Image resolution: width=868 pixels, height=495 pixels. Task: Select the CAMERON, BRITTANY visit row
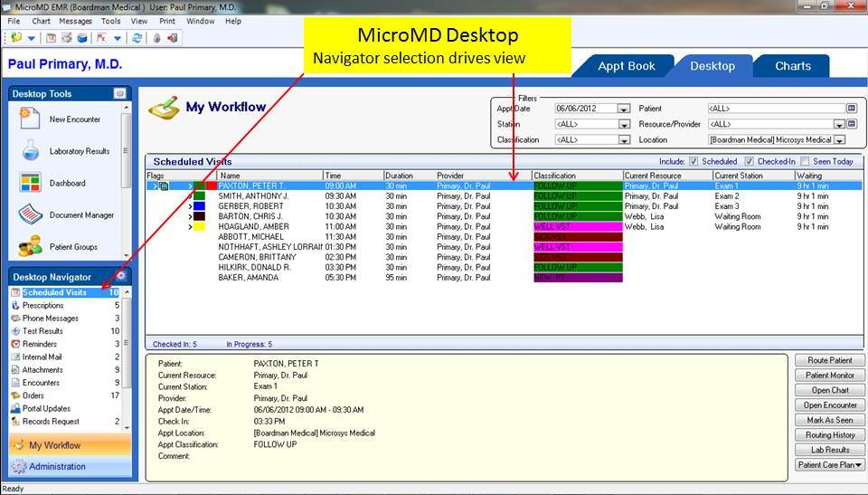(x=504, y=257)
